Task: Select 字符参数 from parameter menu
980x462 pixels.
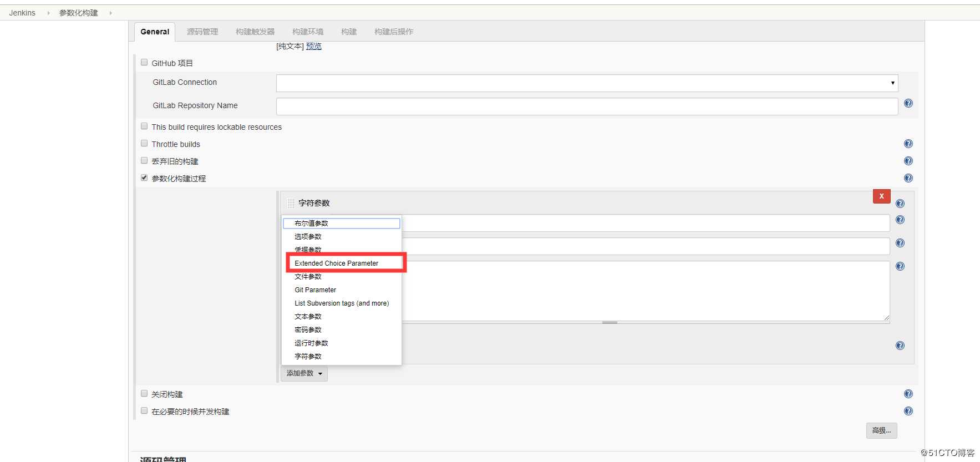Action: [x=341, y=356]
